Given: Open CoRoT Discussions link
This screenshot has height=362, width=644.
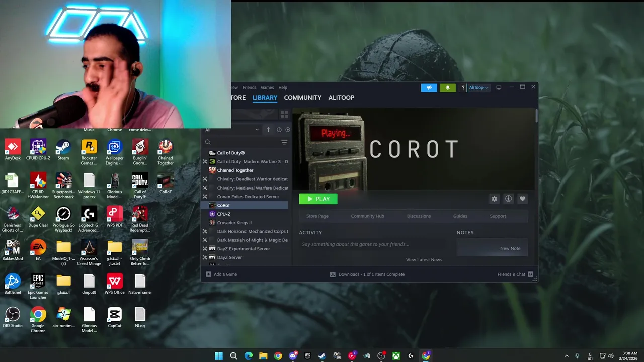Looking at the screenshot, I should (419, 216).
